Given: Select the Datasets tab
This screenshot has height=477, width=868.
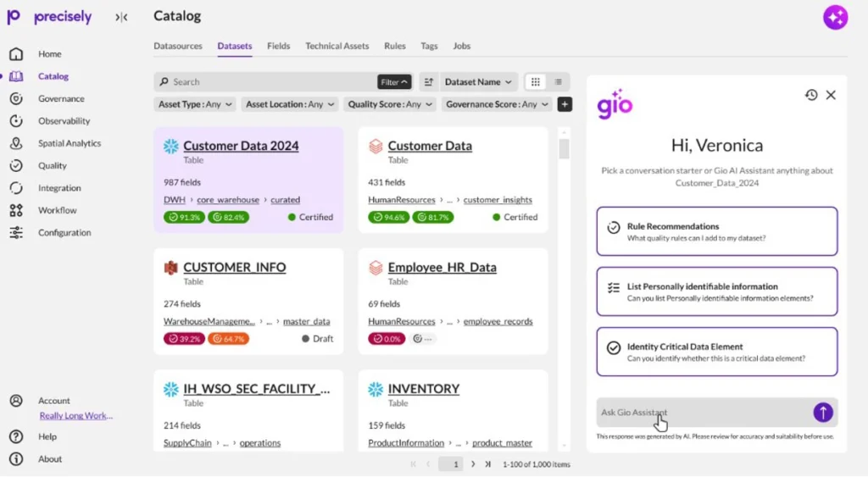Looking at the screenshot, I should coord(235,46).
